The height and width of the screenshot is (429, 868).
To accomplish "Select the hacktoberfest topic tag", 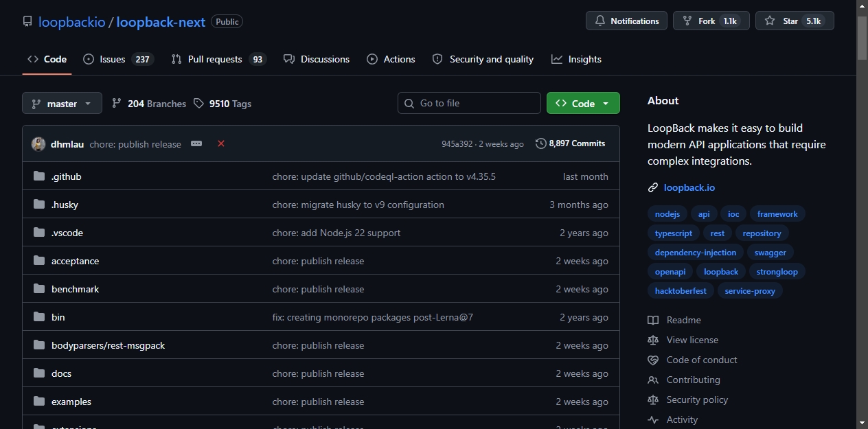I will pos(681,291).
